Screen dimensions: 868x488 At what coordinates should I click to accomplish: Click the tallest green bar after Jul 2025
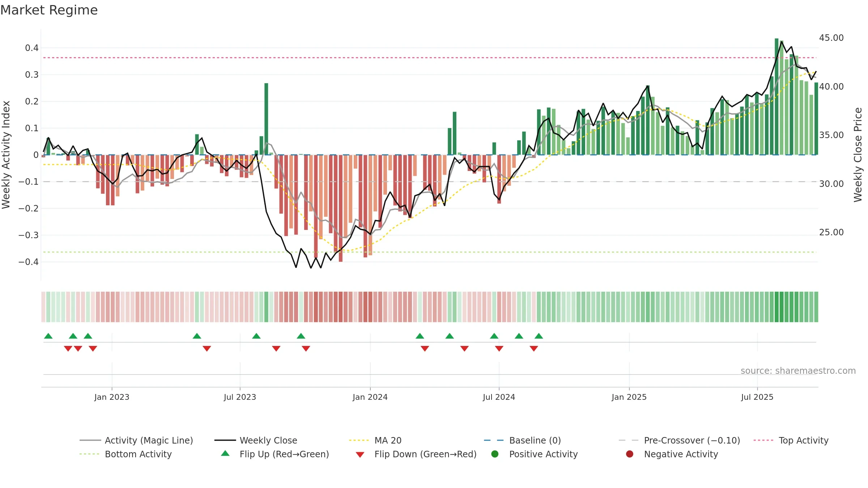point(776,97)
